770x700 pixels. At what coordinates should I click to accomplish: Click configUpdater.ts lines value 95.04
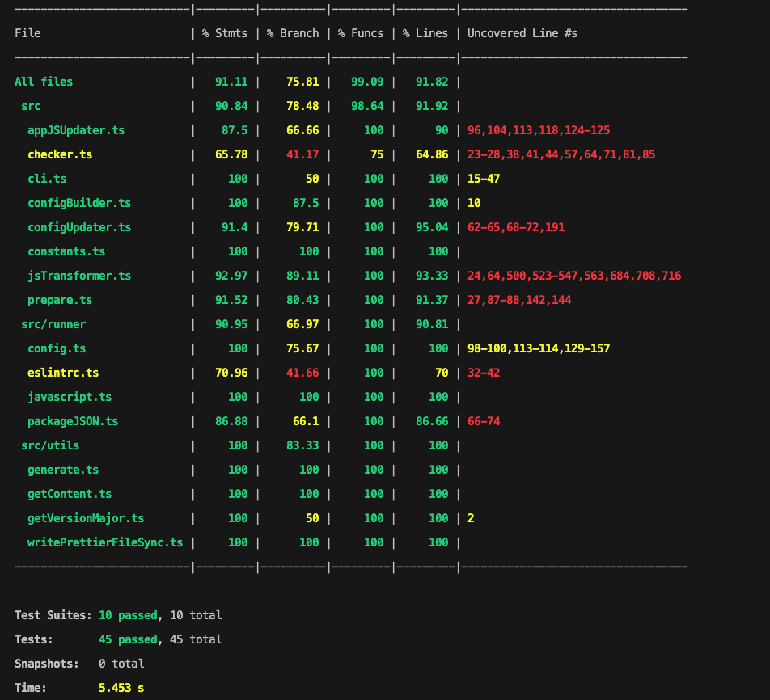[x=432, y=227]
